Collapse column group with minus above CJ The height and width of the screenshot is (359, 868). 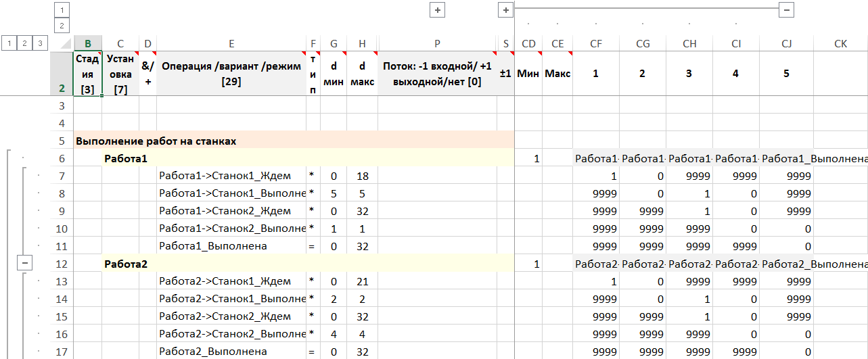786,10
